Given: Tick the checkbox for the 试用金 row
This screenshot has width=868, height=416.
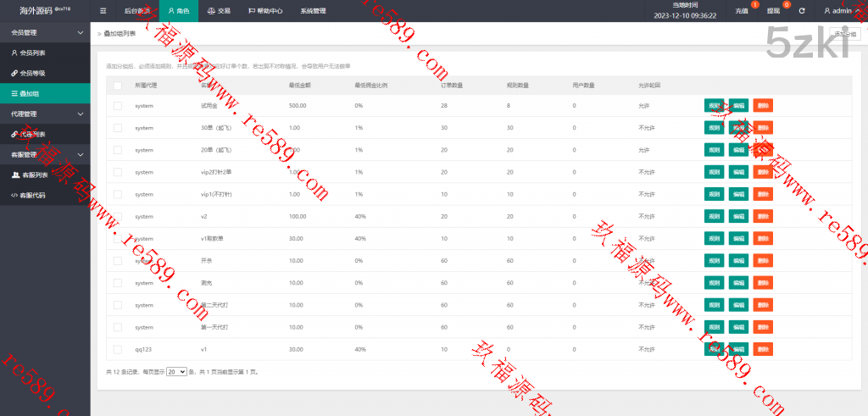Looking at the screenshot, I should [118, 106].
